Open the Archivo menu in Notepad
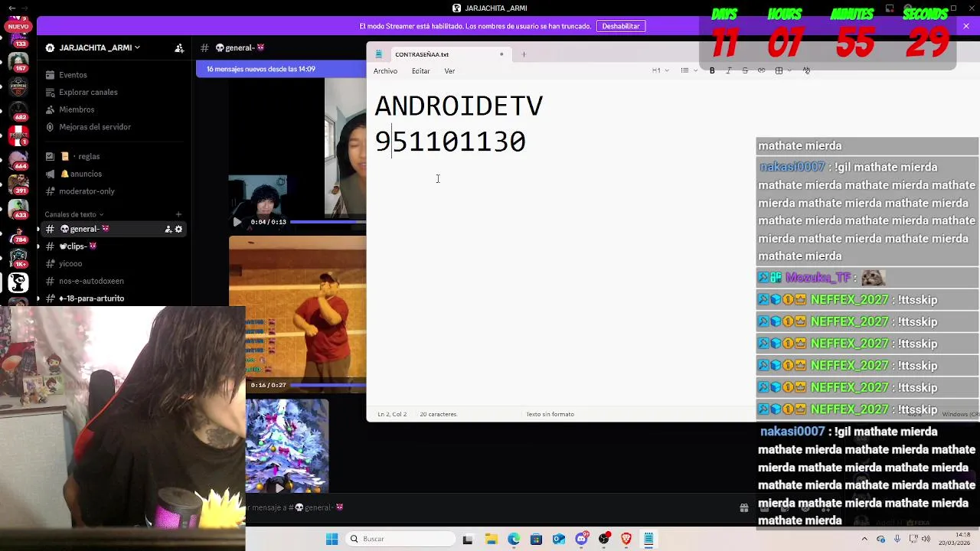Viewport: 980px width, 551px height. tap(385, 71)
